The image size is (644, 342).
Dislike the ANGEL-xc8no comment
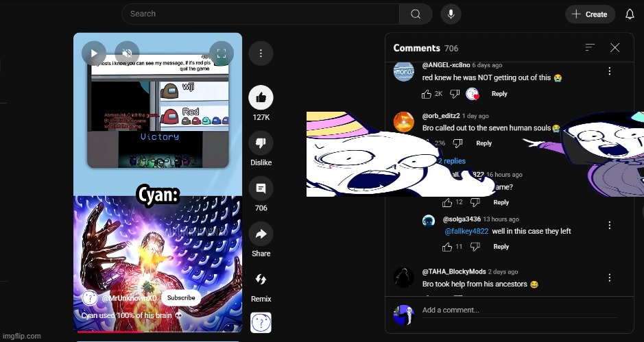point(454,94)
